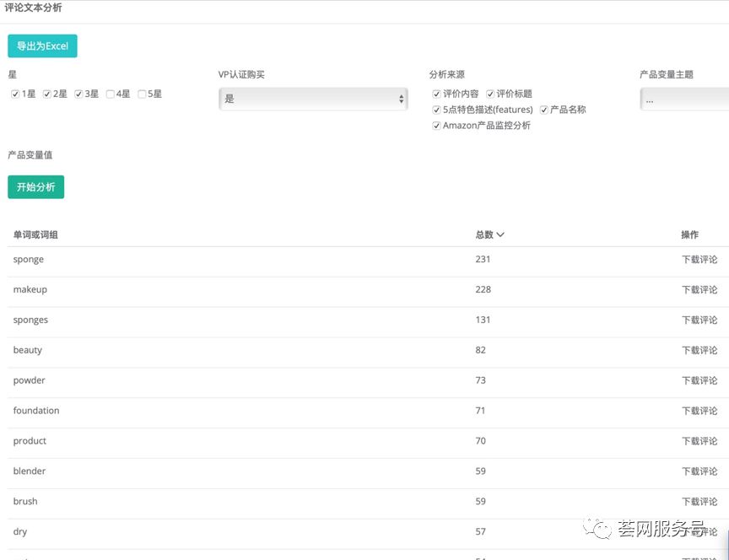Image resolution: width=729 pixels, height=560 pixels.
Task: Uncheck the 3星 star filter
Action: [x=79, y=94]
